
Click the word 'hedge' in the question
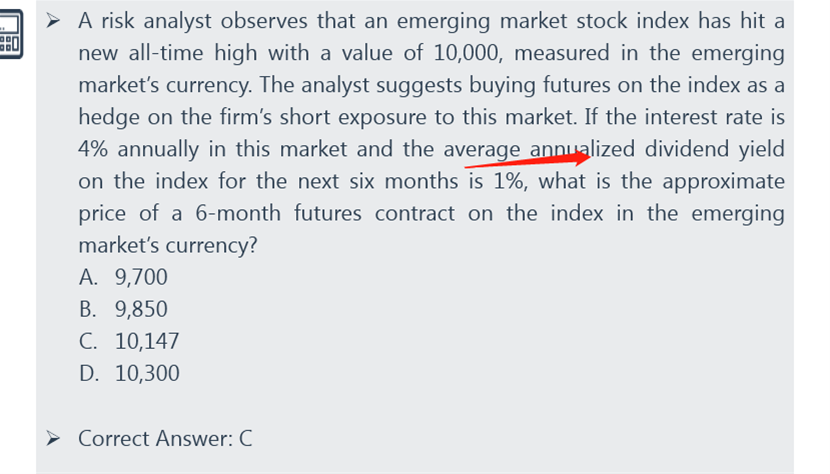[108, 118]
